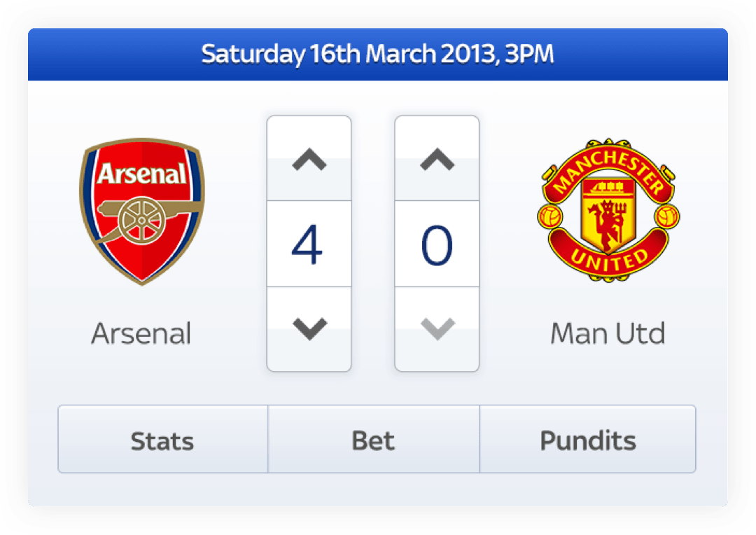The height and width of the screenshot is (535, 756).
Task: Open the Stats section
Action: pos(162,440)
